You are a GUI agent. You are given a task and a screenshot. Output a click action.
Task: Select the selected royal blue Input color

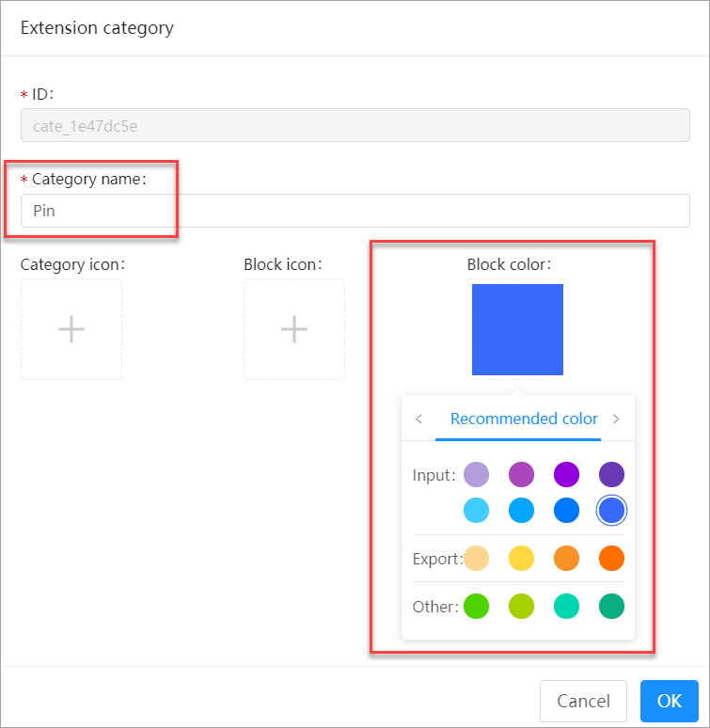point(611,511)
